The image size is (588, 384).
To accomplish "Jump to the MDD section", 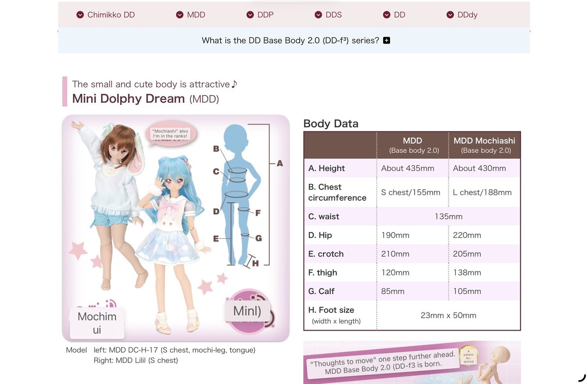I will (x=191, y=15).
